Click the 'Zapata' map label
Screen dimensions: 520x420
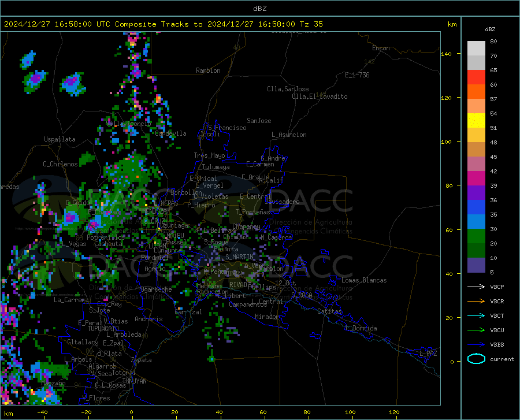click(x=142, y=360)
